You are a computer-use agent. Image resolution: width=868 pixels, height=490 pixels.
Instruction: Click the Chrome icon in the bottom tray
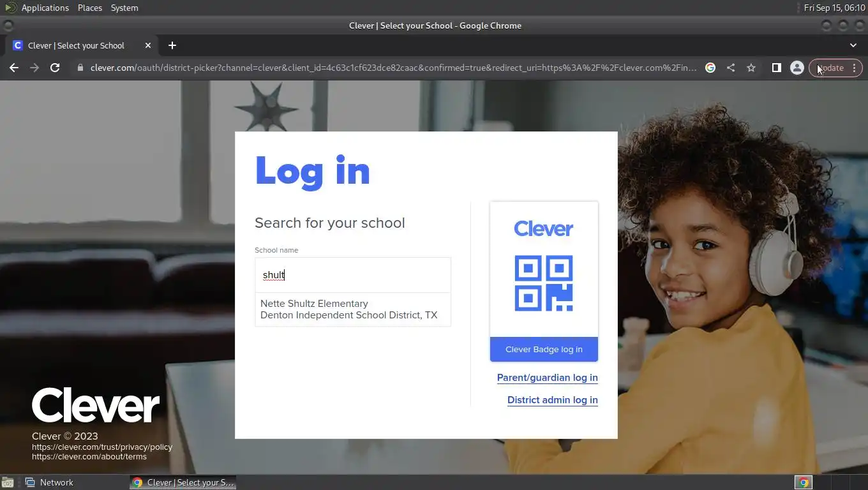pyautogui.click(x=804, y=482)
